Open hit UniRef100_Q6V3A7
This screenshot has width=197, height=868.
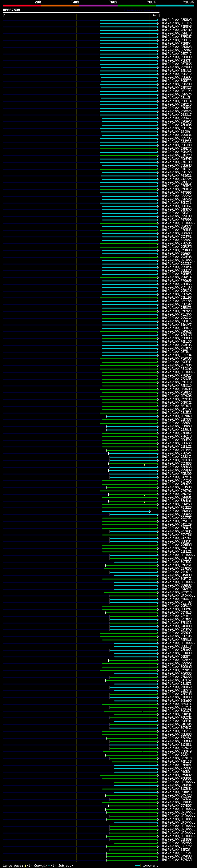click(177, 50)
